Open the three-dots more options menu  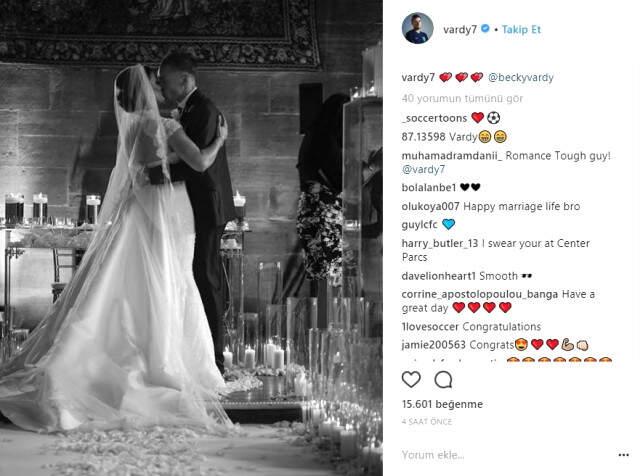click(x=624, y=455)
